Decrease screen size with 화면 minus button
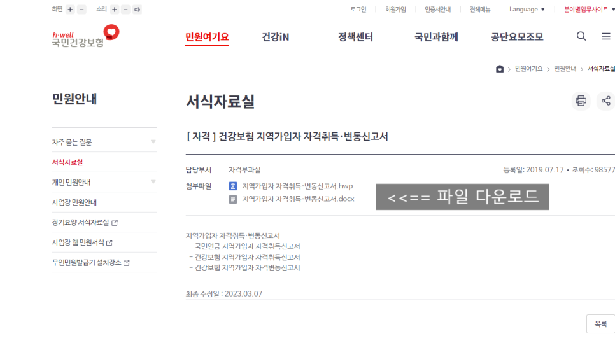 coord(81,10)
